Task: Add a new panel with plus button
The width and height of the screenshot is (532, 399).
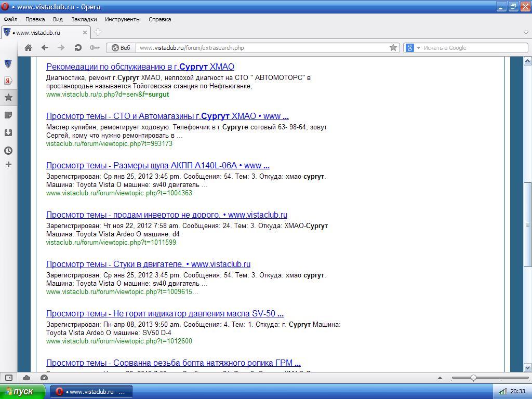Action: 8,165
